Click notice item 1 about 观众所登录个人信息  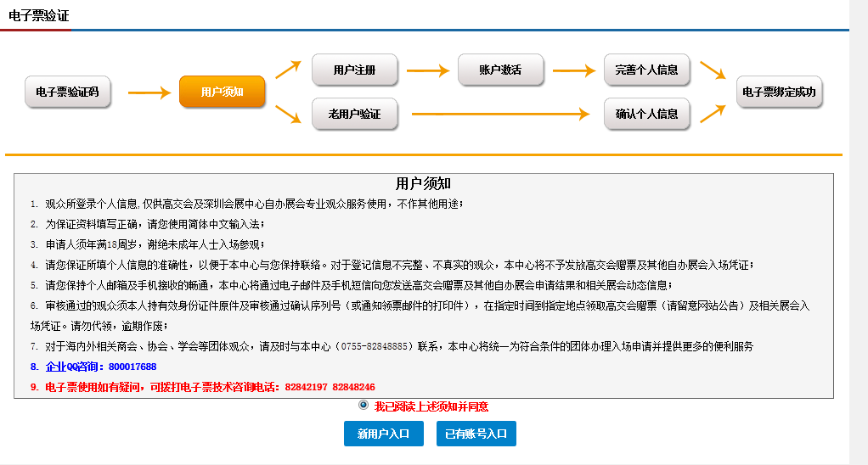pos(247,204)
